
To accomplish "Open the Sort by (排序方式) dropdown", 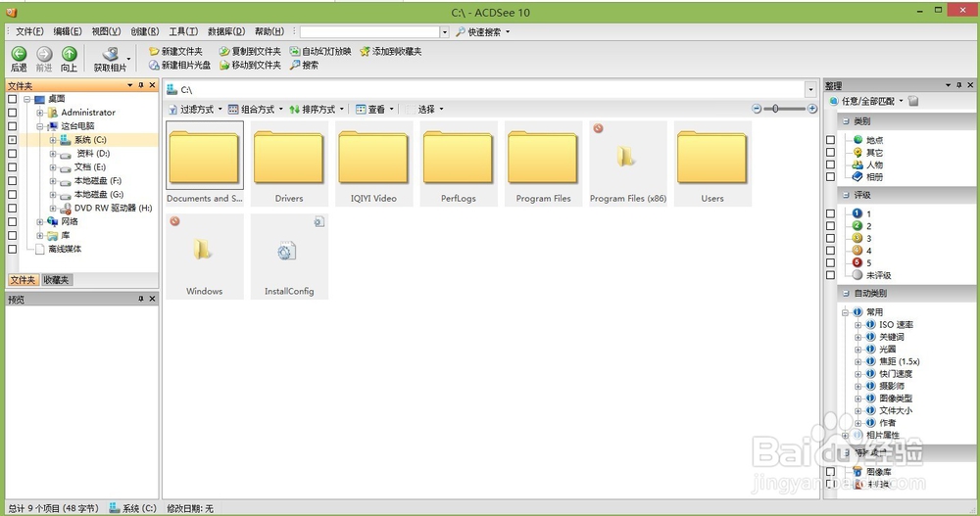I will point(317,110).
